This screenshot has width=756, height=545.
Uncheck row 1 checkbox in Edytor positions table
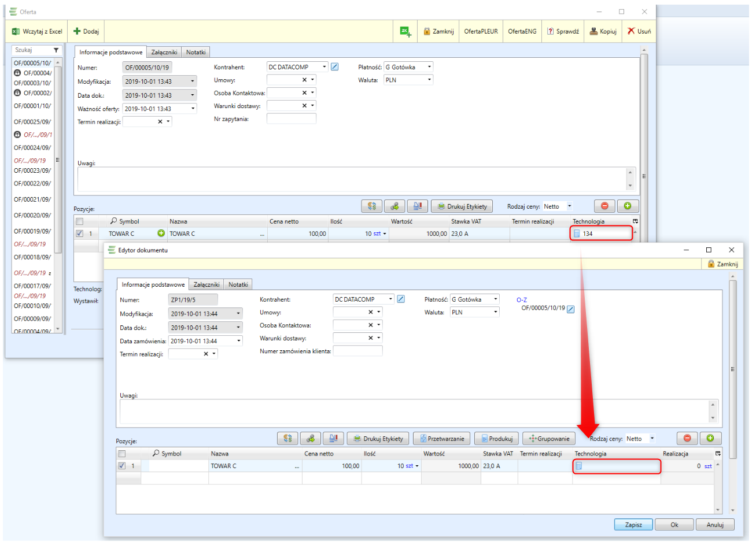pyautogui.click(x=121, y=466)
